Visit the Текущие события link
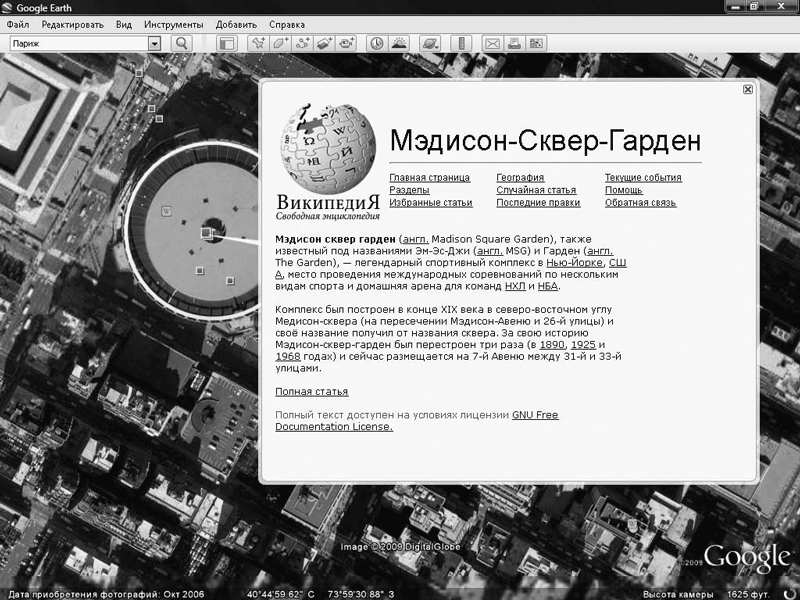The image size is (800, 600). [x=643, y=178]
